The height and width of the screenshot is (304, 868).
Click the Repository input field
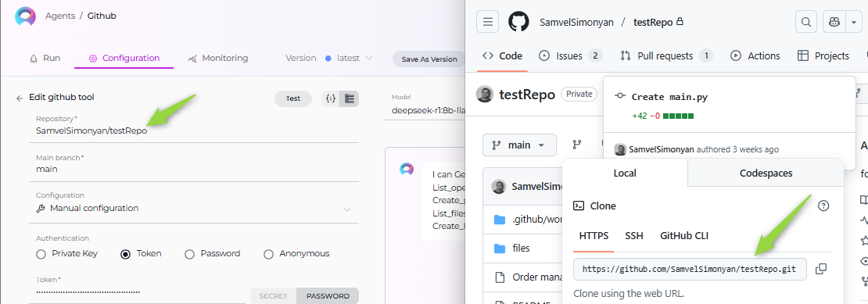(x=194, y=131)
